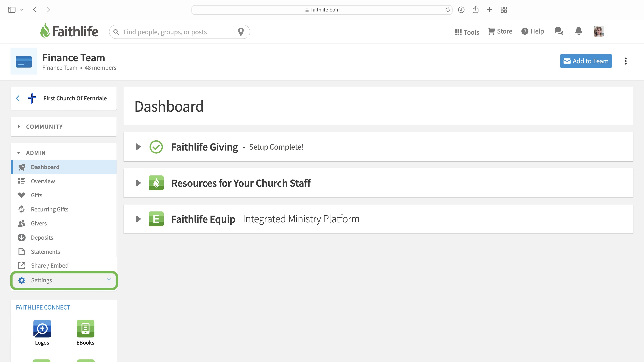The height and width of the screenshot is (362, 644).
Task: Click the Recurring Gifts cycle icon
Action: 21,209
